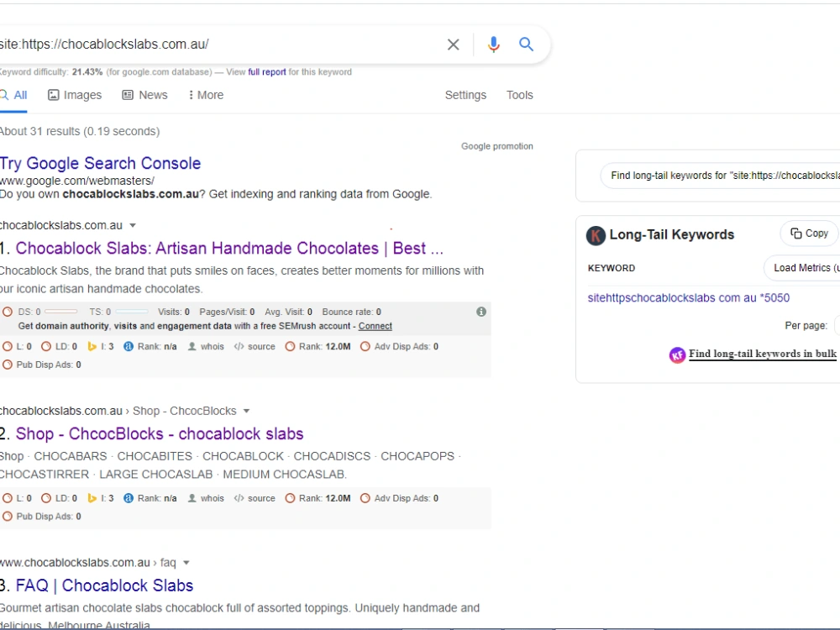Clear the search query with X icon
The height and width of the screenshot is (630, 840).
[454, 45]
